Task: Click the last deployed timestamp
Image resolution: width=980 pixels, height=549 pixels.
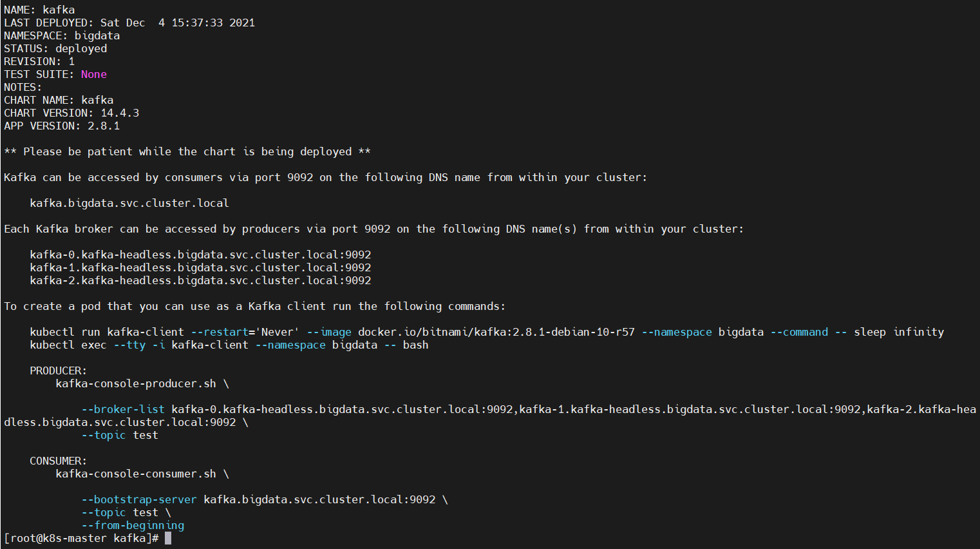Action: click(178, 23)
